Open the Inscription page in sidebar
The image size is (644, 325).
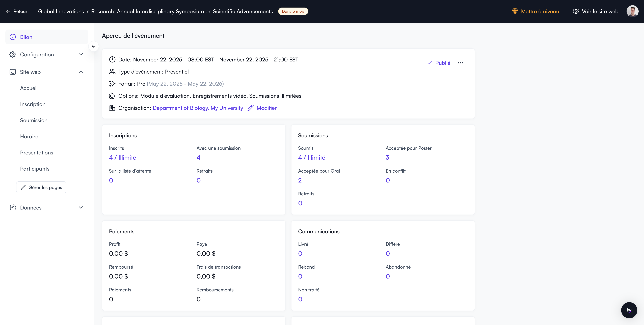33,104
